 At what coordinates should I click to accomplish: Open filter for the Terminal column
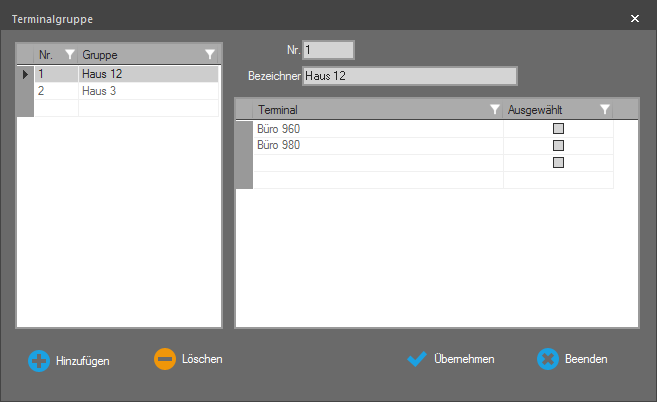tap(494, 110)
